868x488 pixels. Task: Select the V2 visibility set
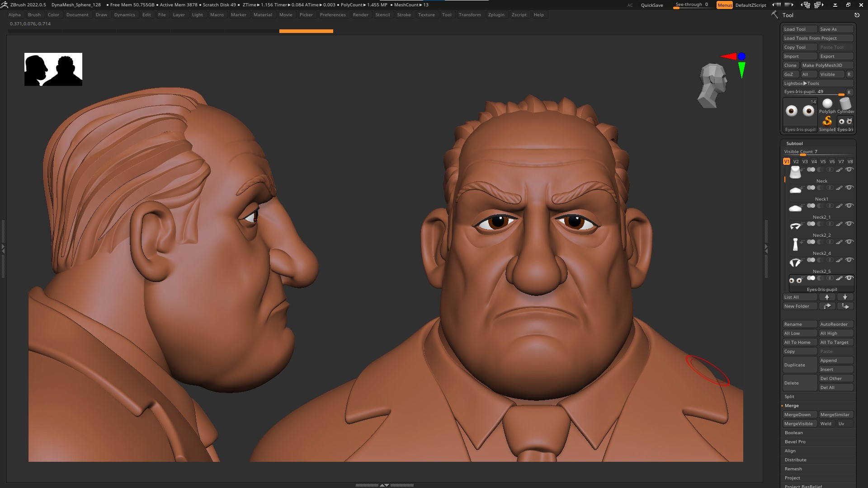coord(796,161)
